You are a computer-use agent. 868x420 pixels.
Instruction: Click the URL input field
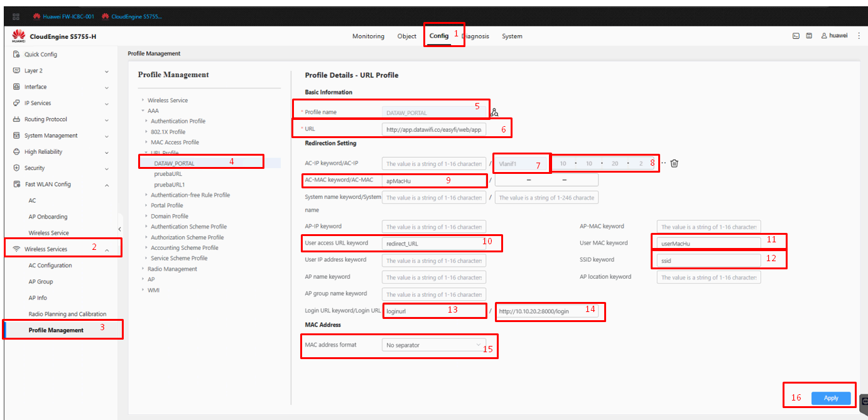pos(433,129)
